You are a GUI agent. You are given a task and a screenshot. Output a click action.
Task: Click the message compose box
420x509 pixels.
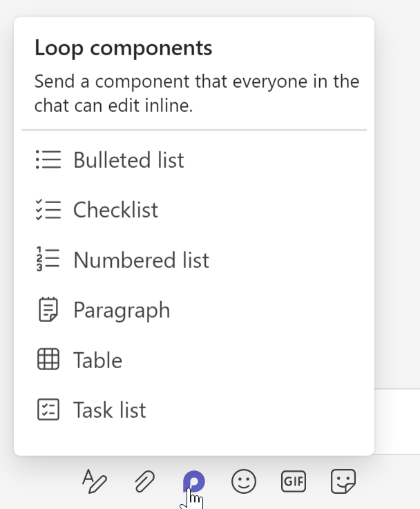coord(397,421)
